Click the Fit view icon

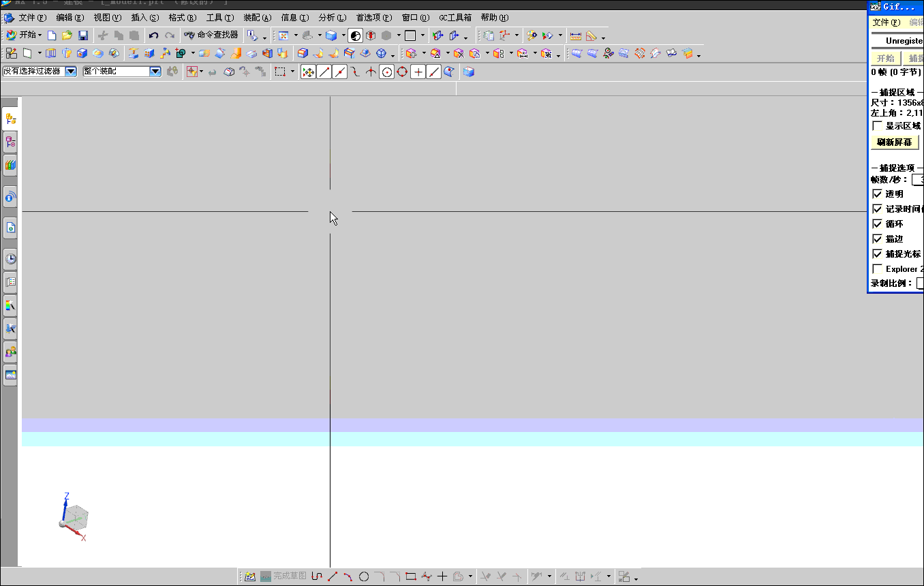point(284,35)
